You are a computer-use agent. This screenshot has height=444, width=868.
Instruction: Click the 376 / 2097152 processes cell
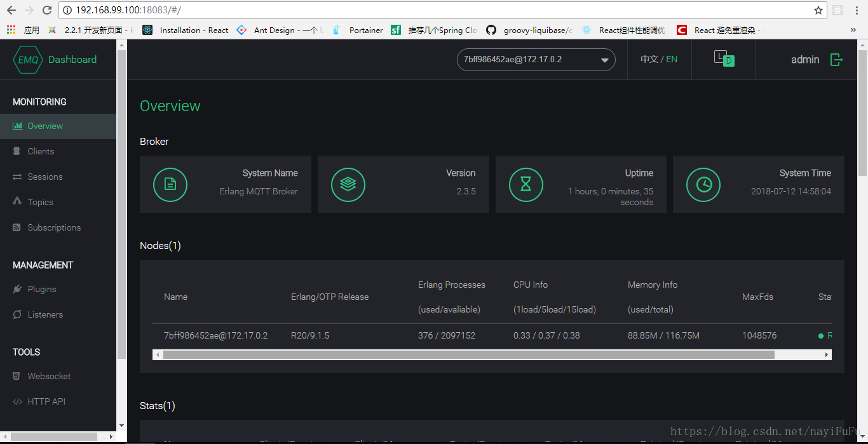(447, 335)
